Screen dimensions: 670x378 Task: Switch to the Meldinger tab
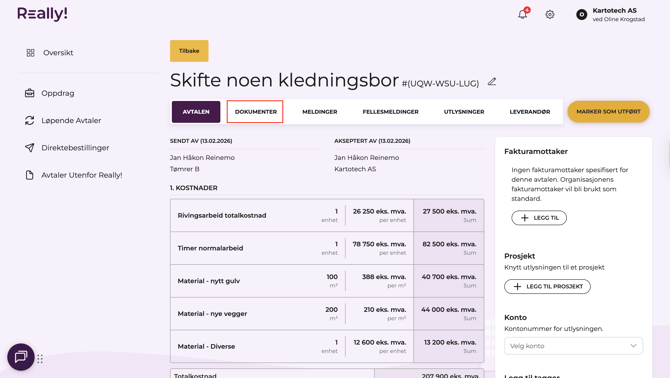(320, 112)
